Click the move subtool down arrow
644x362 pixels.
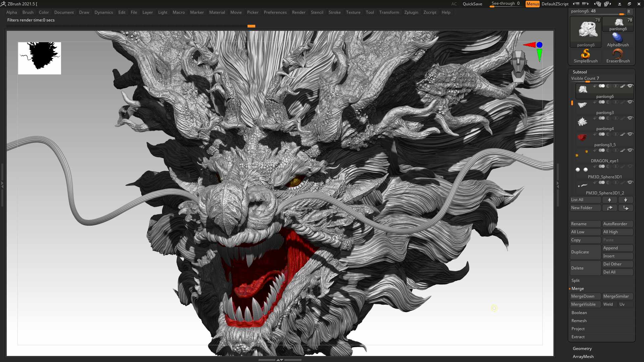click(626, 200)
